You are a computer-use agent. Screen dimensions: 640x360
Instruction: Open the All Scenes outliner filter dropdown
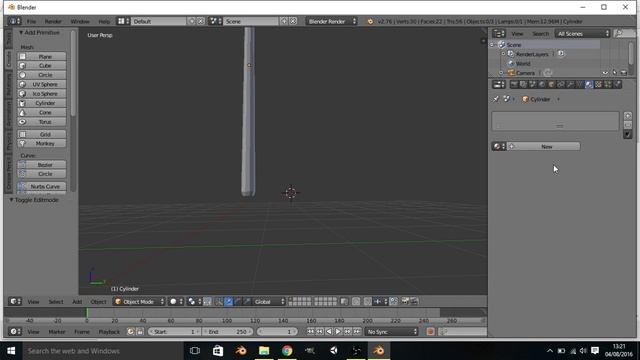click(x=582, y=33)
